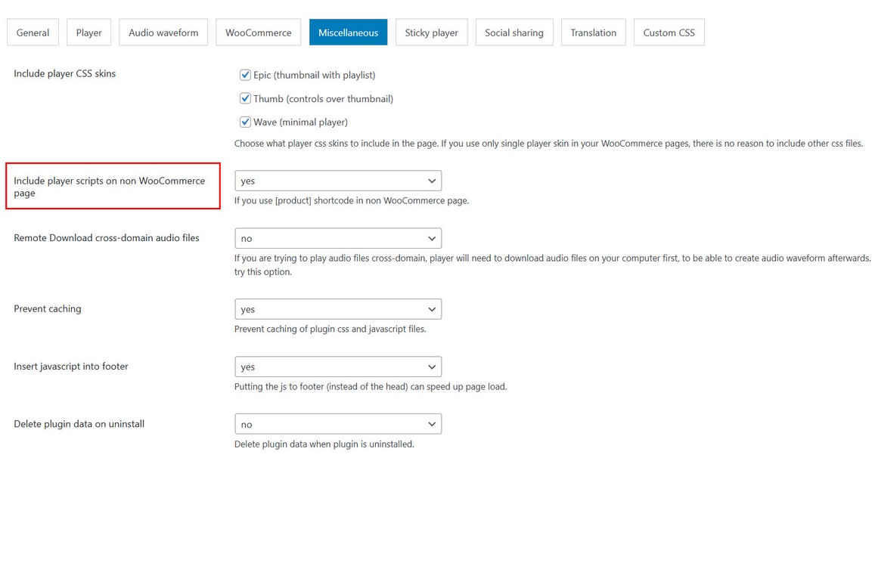The height and width of the screenshot is (588, 872).
Task: Select the Miscellaneous tab
Action: click(348, 32)
